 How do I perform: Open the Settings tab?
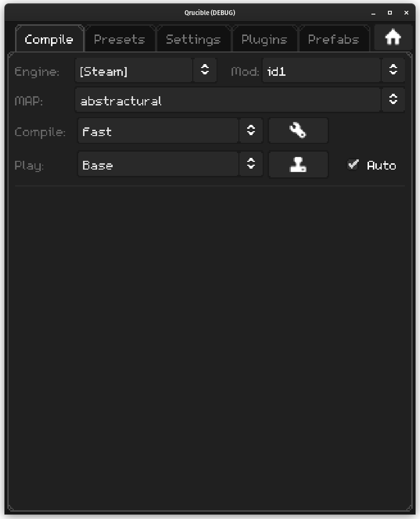[x=193, y=39]
